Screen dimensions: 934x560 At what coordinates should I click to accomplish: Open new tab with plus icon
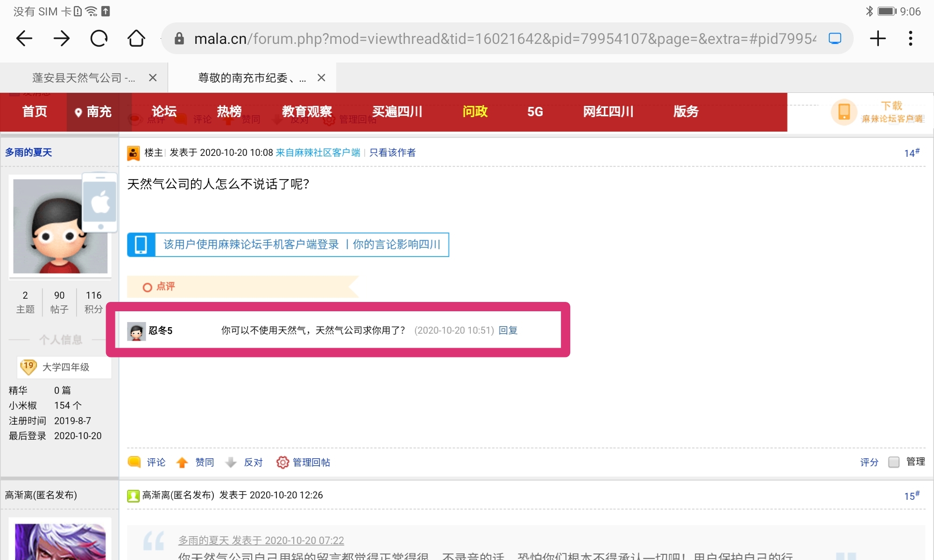pyautogui.click(x=877, y=38)
